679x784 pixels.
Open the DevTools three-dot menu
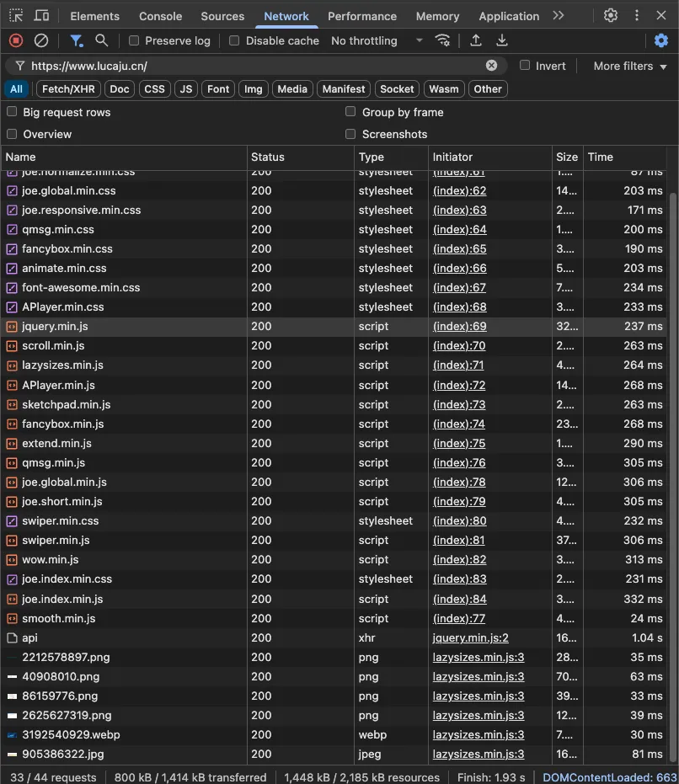tap(637, 15)
